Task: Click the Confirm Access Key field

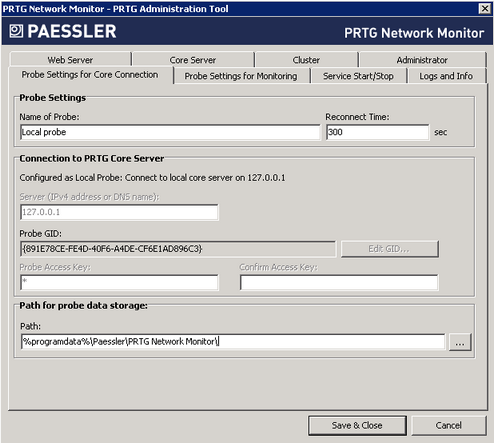Action: click(339, 283)
